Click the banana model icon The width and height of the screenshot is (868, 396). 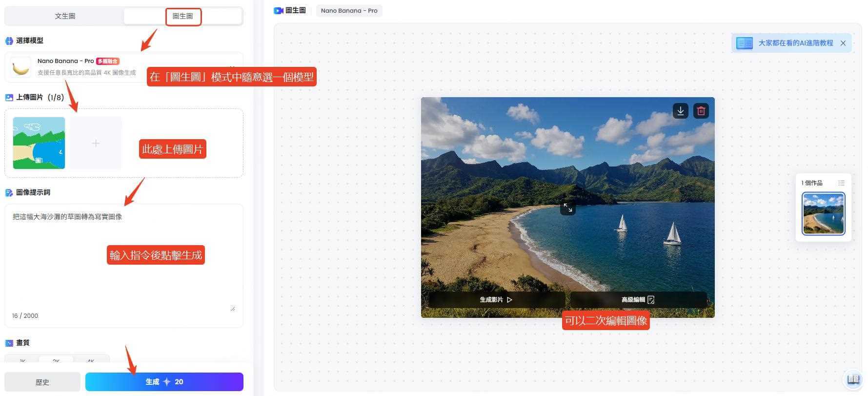[x=20, y=67]
